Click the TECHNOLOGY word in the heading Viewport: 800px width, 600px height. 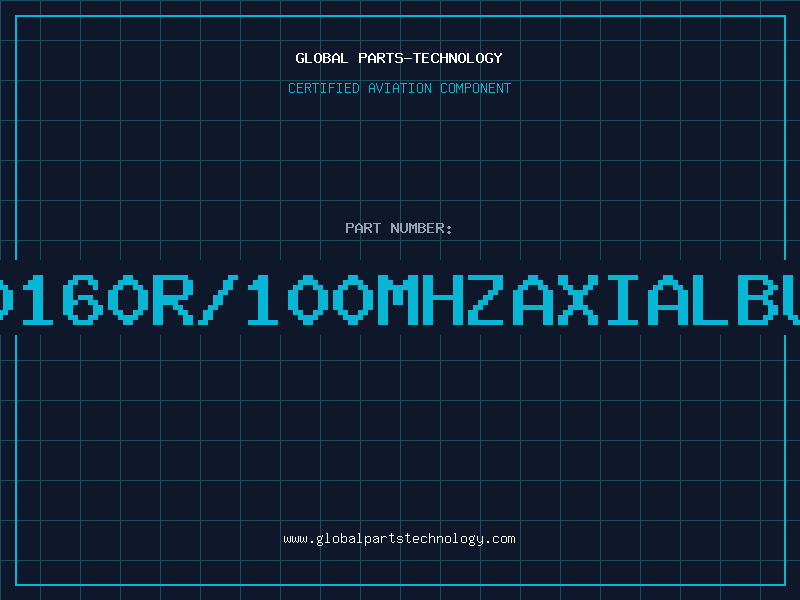(x=458, y=58)
